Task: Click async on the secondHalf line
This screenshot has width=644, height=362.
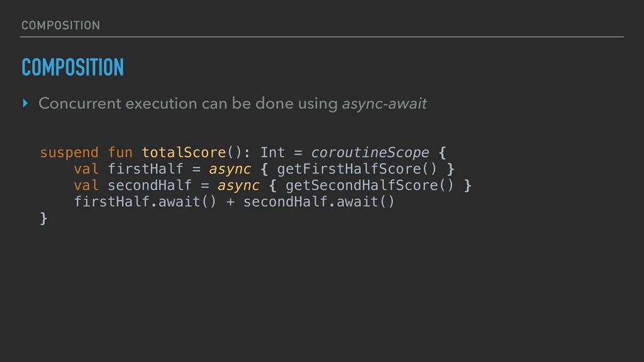Action: [x=238, y=185]
